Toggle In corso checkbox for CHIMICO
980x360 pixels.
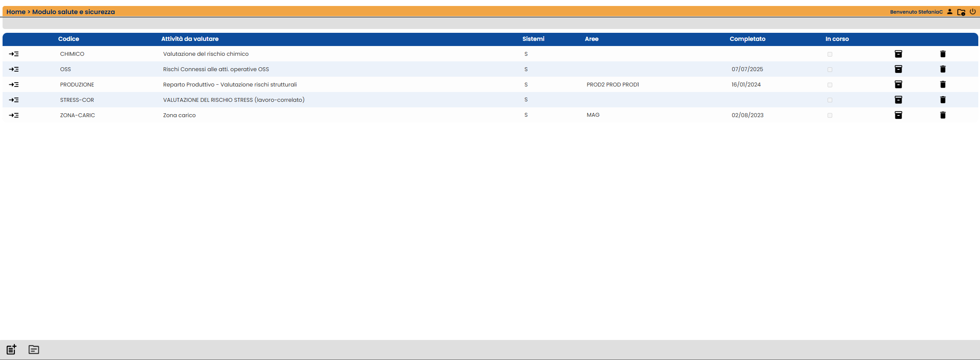click(x=830, y=55)
